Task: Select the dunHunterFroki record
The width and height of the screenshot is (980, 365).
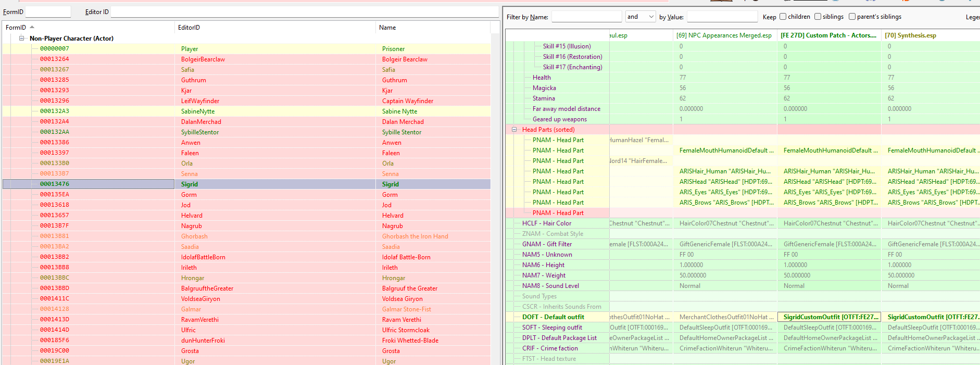Action: click(246, 340)
